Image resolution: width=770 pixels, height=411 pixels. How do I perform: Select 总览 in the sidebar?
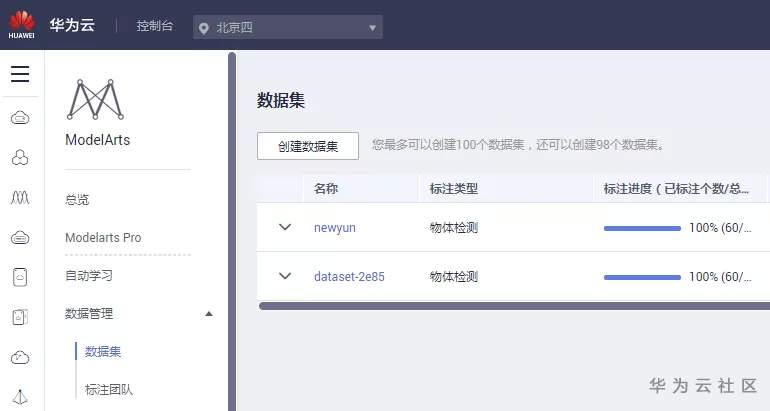click(77, 199)
